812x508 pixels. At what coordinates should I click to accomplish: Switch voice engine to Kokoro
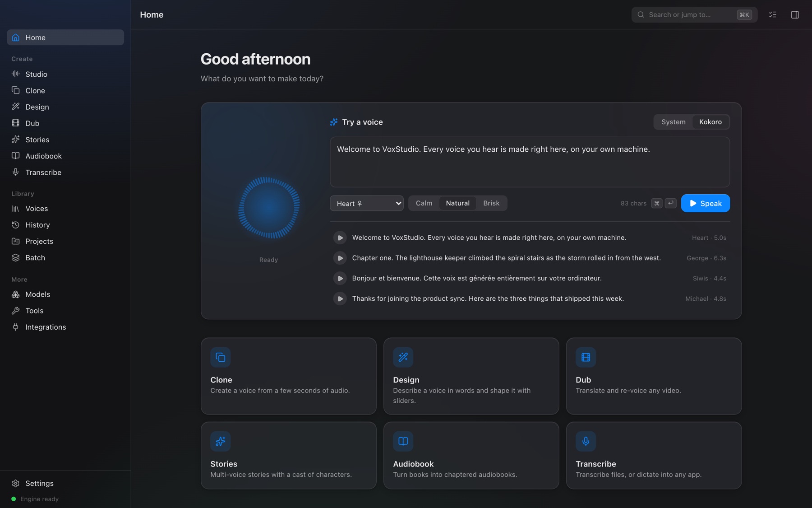[x=710, y=122]
